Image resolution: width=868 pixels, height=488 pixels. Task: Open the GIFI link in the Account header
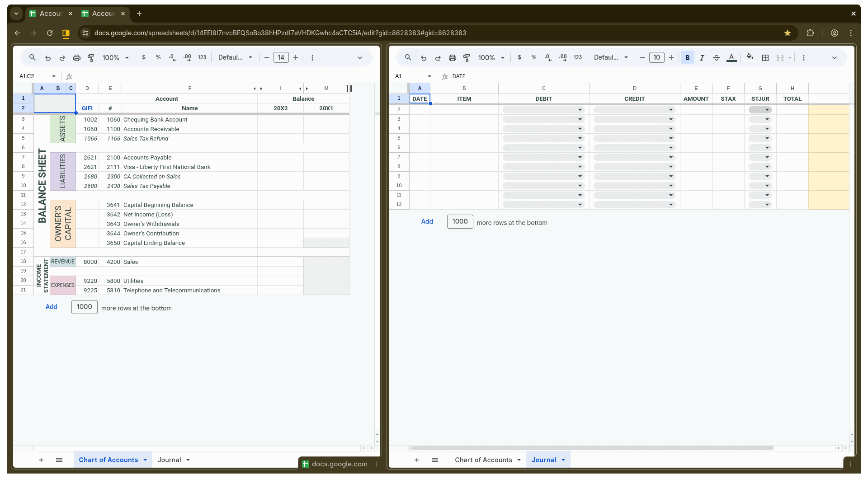pyautogui.click(x=86, y=108)
